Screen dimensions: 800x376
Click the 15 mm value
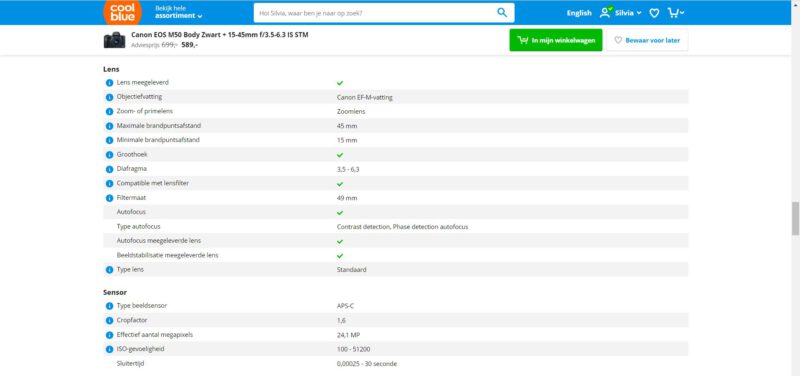pos(347,140)
